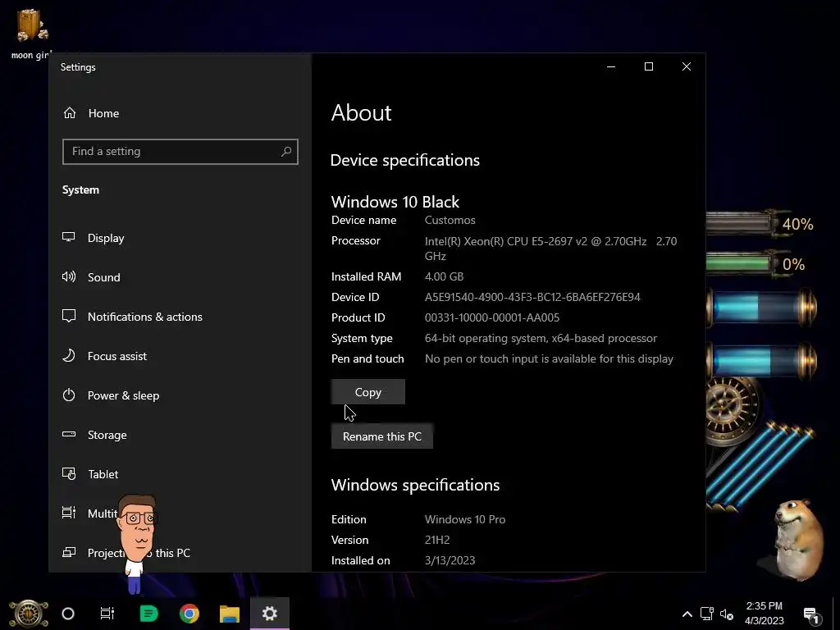Open File Explorer from taskbar
The width and height of the screenshot is (840, 630).
[230, 614]
